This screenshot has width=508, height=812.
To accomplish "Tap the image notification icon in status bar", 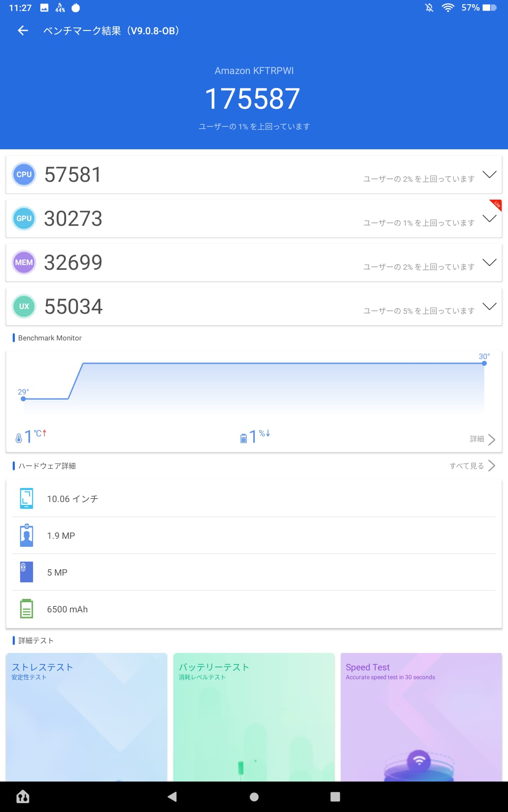I will (x=44, y=8).
